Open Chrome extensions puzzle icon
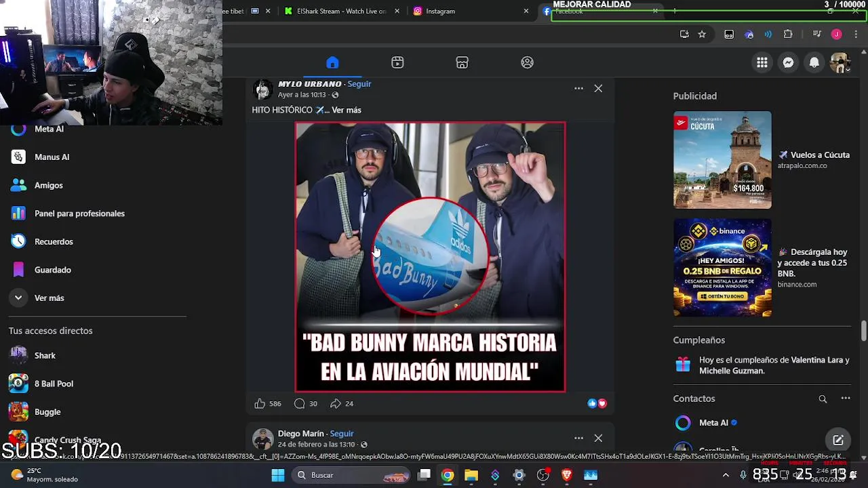Viewport: 868px width, 488px height. tap(788, 34)
